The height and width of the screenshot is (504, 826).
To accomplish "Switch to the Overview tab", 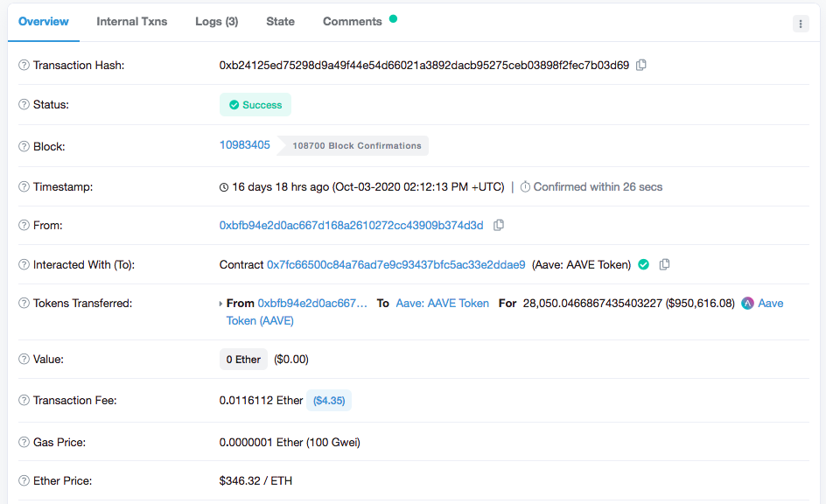I will click(x=43, y=22).
